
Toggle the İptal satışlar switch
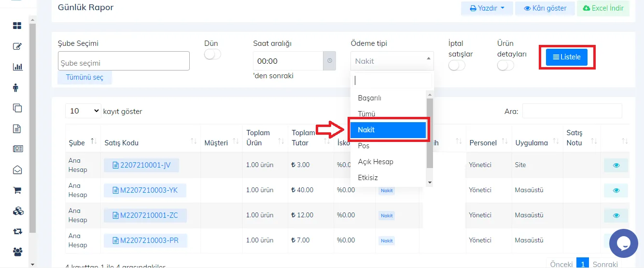(457, 65)
